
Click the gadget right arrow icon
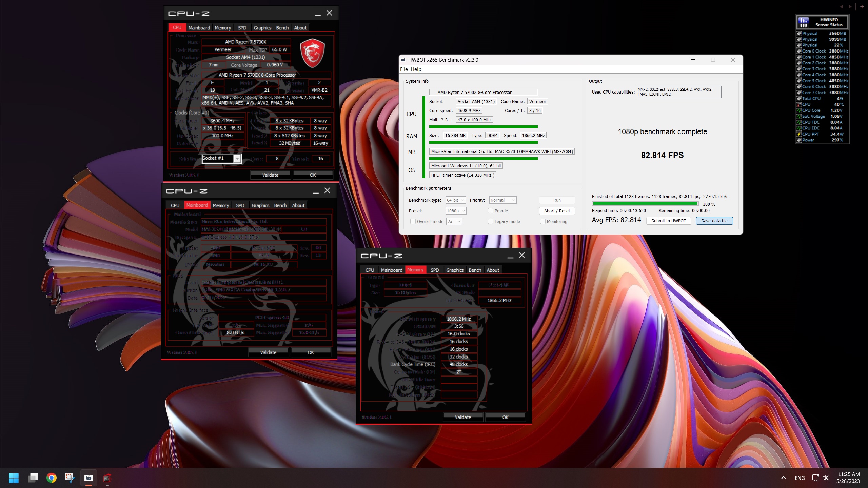click(850, 6)
